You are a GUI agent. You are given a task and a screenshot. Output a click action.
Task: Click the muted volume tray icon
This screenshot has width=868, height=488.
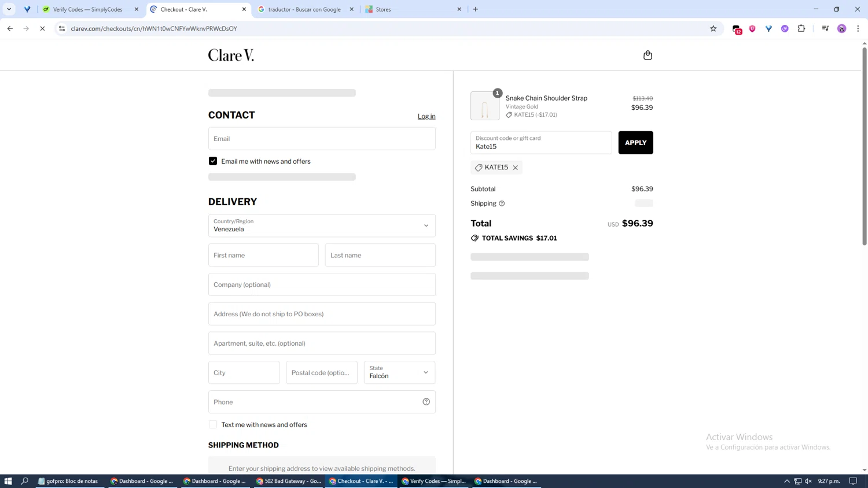point(808,481)
